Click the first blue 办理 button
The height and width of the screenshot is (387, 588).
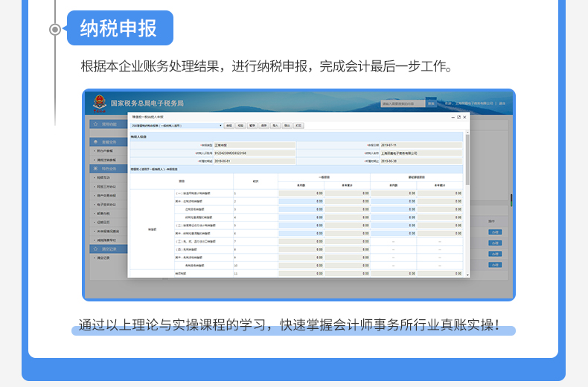pyautogui.click(x=496, y=232)
